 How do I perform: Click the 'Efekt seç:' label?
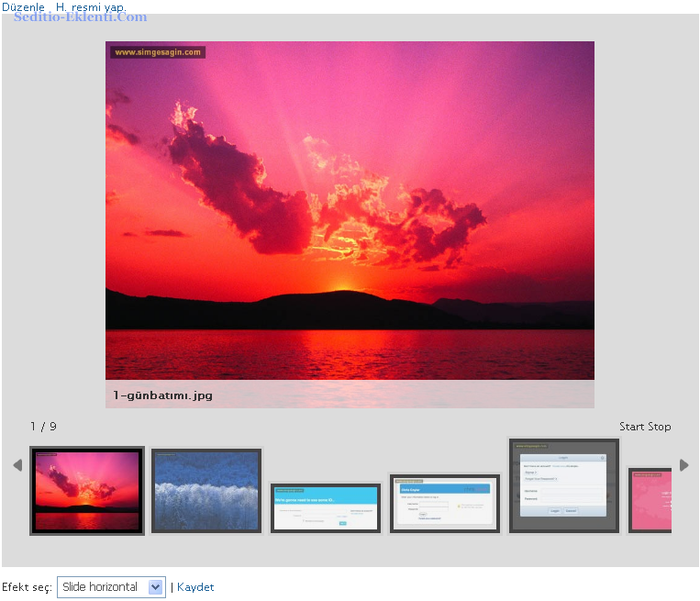pyautogui.click(x=27, y=587)
